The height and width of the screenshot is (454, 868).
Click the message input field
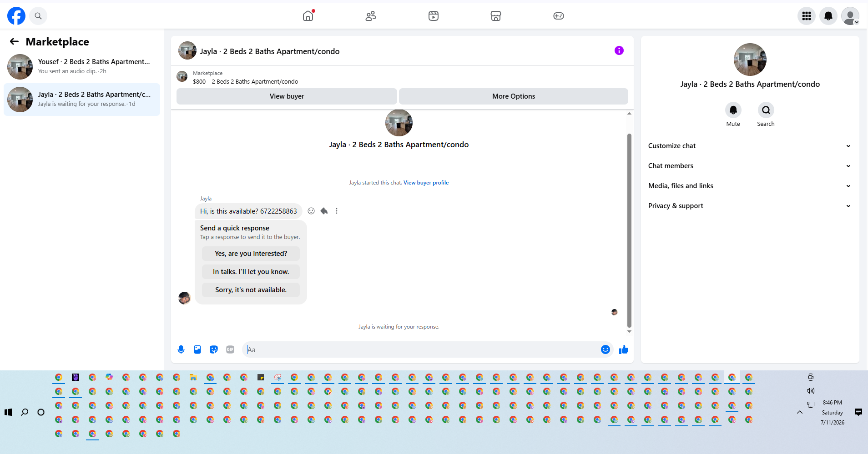click(422, 349)
